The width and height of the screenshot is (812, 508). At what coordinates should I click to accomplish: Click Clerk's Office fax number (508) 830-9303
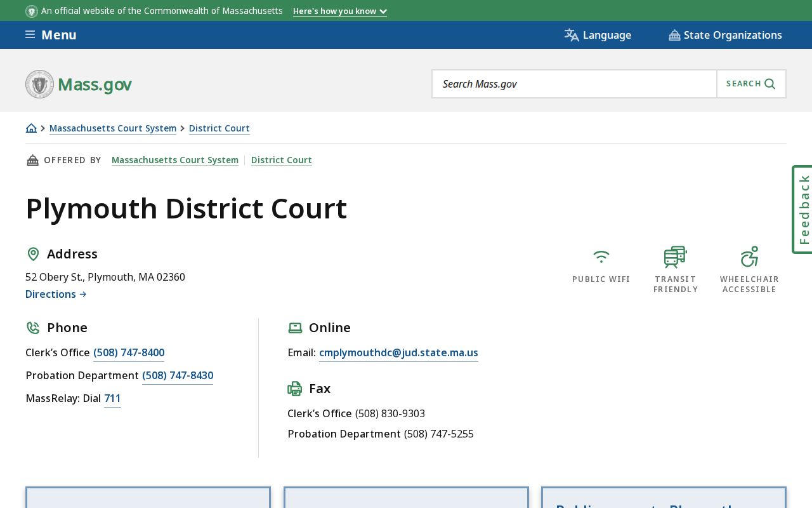[x=390, y=413]
